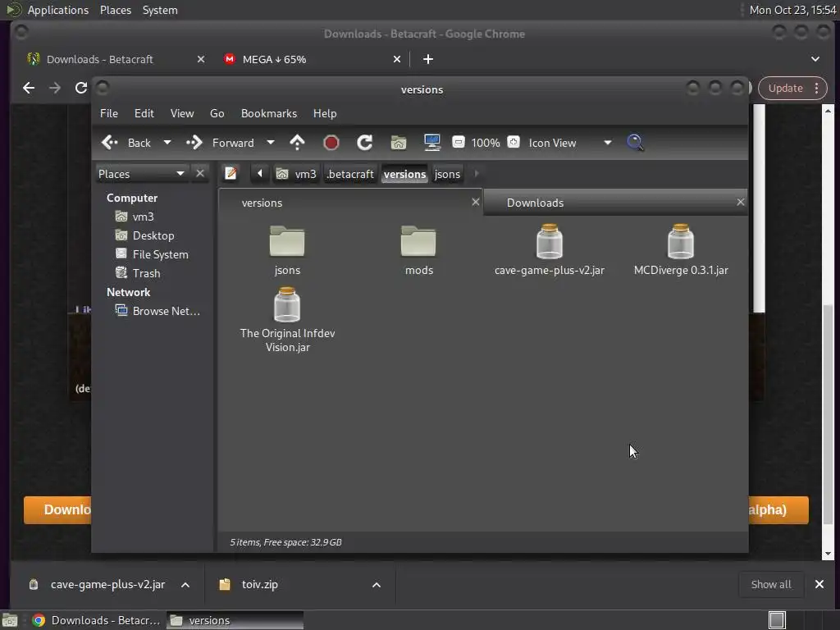Open toiv.zip from the downloads bar

[260, 584]
